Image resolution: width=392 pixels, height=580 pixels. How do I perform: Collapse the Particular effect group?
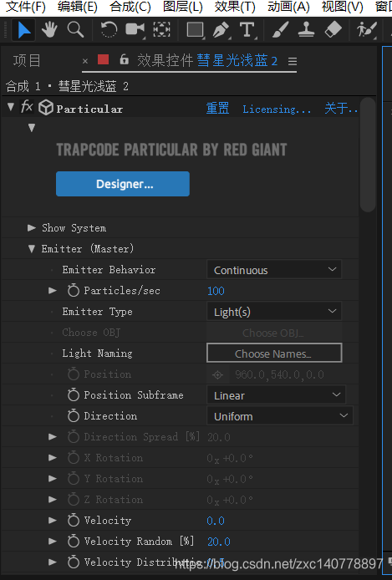click(x=11, y=107)
